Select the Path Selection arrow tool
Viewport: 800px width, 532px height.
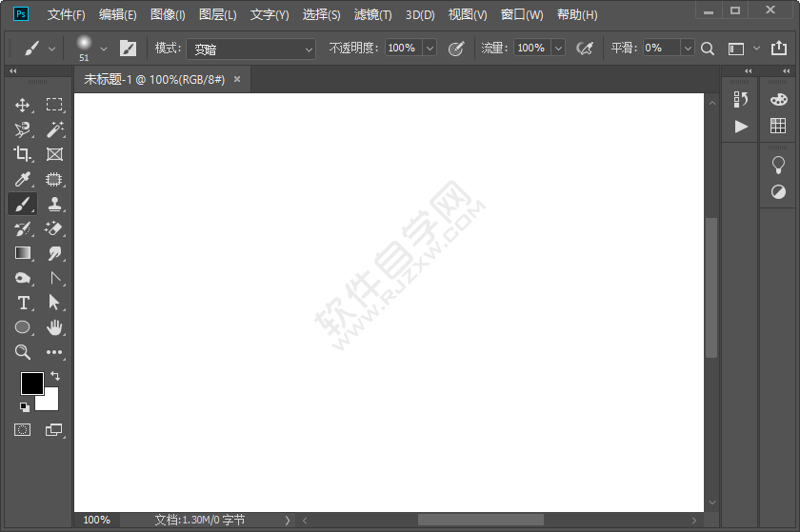54,303
